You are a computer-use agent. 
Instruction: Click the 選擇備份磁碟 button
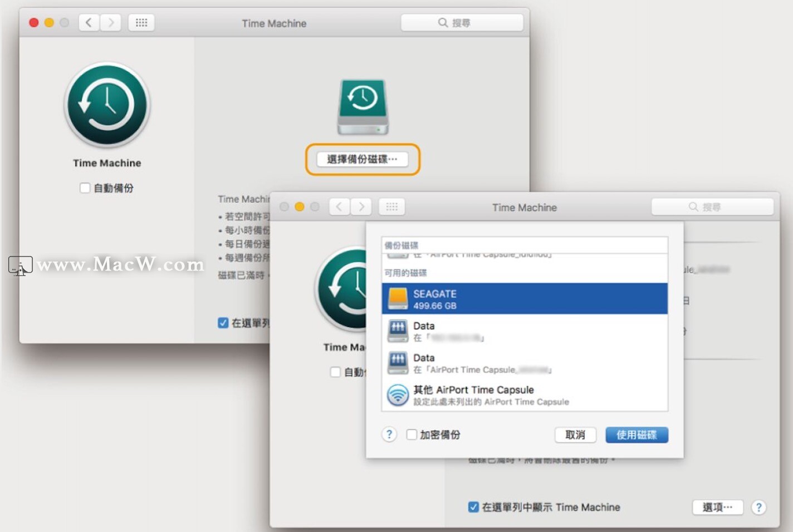tap(363, 159)
